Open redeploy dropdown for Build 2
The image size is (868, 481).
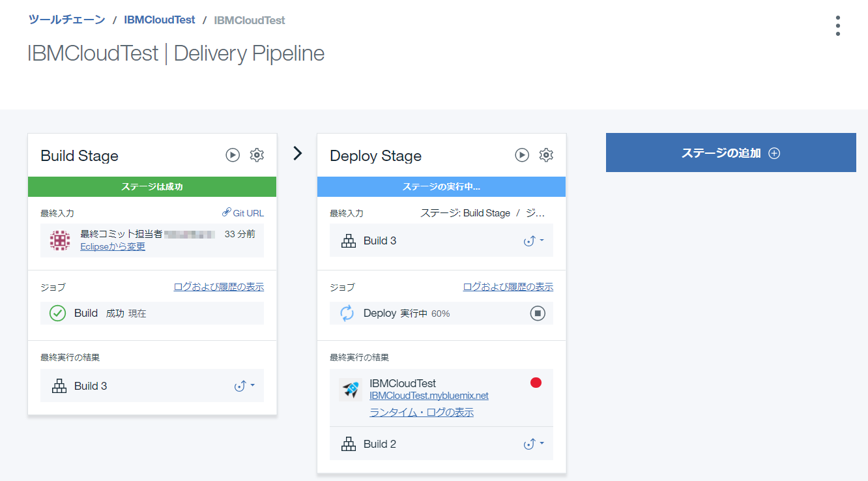tap(534, 444)
